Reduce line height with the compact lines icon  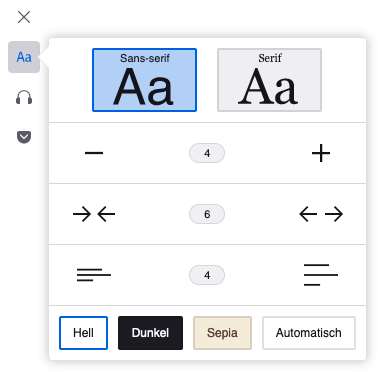pyautogui.click(x=94, y=275)
